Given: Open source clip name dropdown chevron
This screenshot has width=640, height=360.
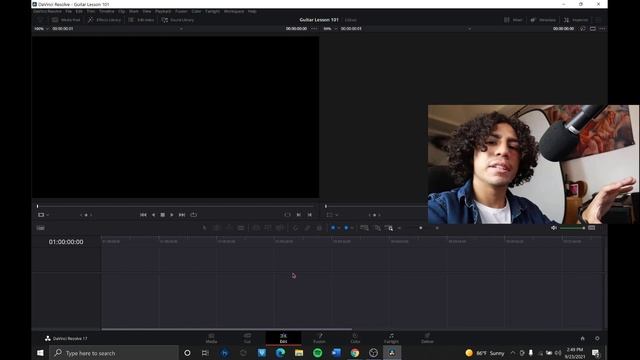Looking at the screenshot, I should pyautogui.click(x=181, y=29).
